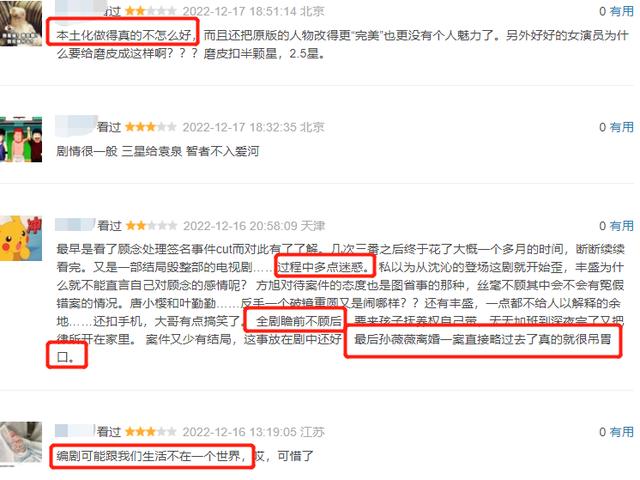
Task: Open the white-haired avatar of first reviewer
Action: pyautogui.click(x=21, y=24)
